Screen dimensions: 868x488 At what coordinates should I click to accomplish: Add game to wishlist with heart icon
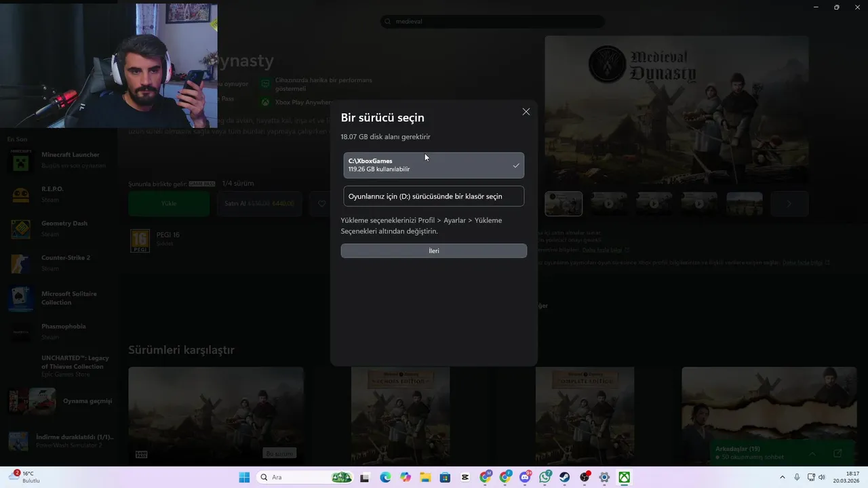point(322,203)
